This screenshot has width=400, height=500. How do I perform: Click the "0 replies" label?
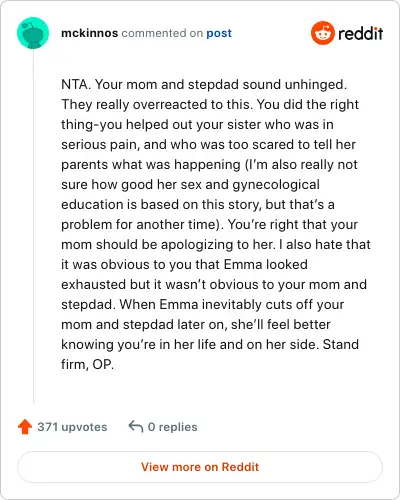pyautogui.click(x=172, y=427)
